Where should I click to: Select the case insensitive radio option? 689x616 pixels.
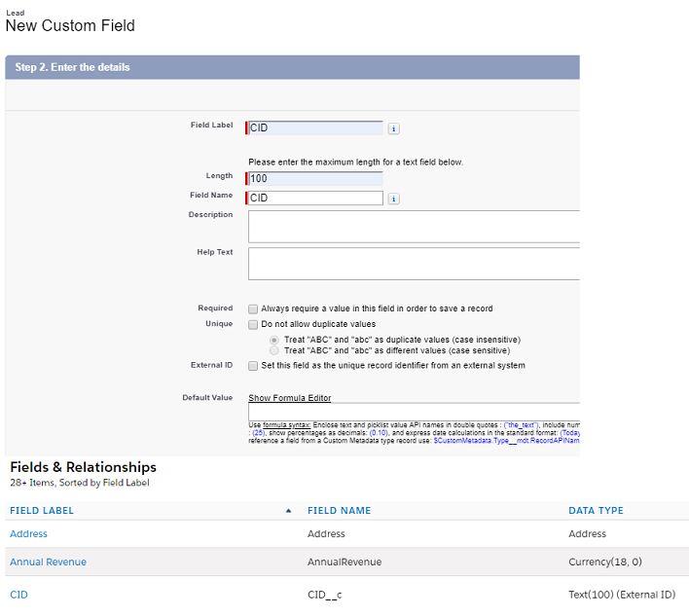coord(274,339)
